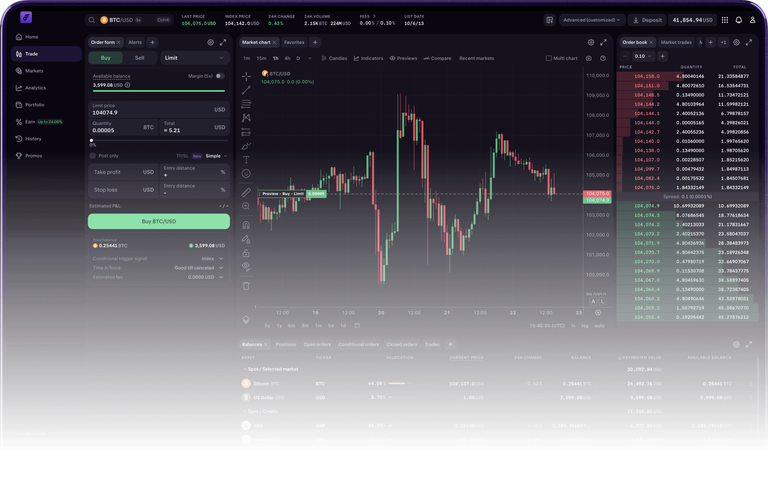Click the Buy BTC/USD button
The height and width of the screenshot is (497, 768).
pos(159,221)
